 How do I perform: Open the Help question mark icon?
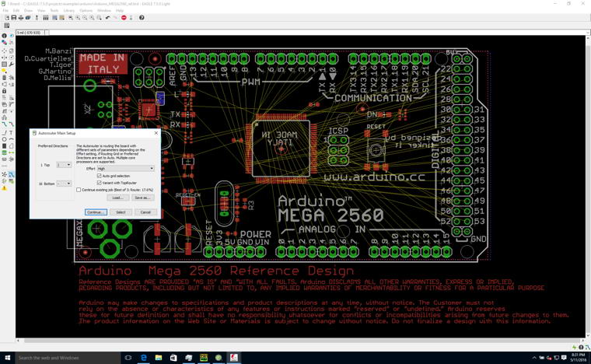(142, 18)
